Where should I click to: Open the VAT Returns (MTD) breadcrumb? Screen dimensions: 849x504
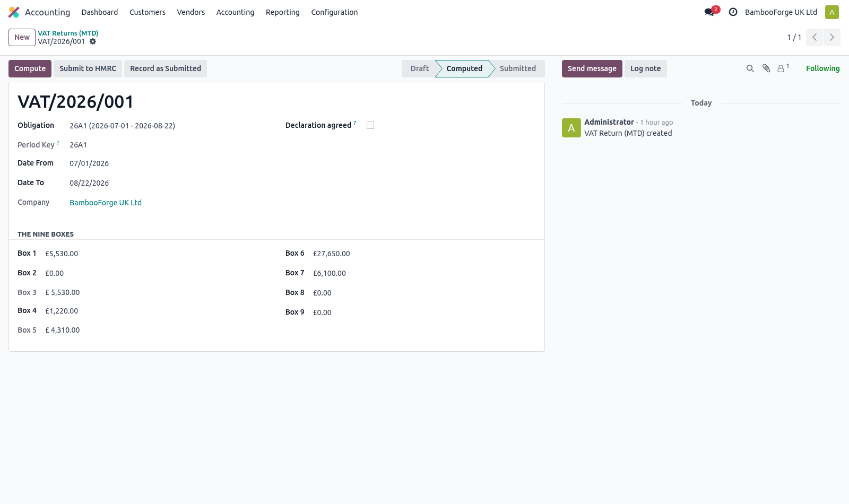[x=68, y=33]
